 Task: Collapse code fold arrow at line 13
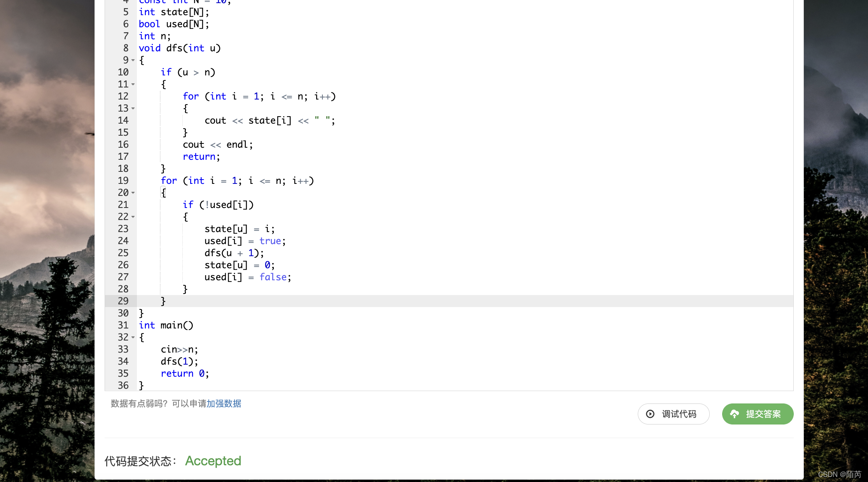[133, 108]
